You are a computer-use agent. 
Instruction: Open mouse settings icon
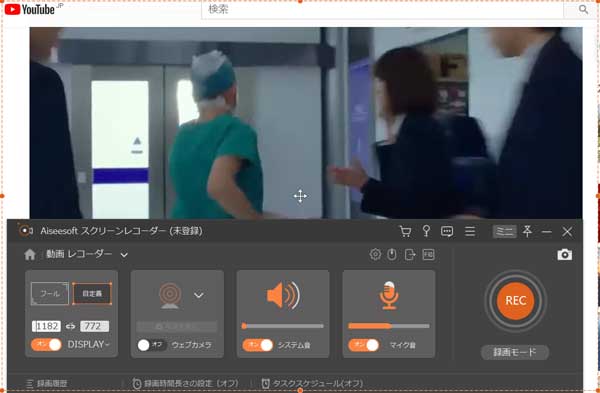point(391,254)
